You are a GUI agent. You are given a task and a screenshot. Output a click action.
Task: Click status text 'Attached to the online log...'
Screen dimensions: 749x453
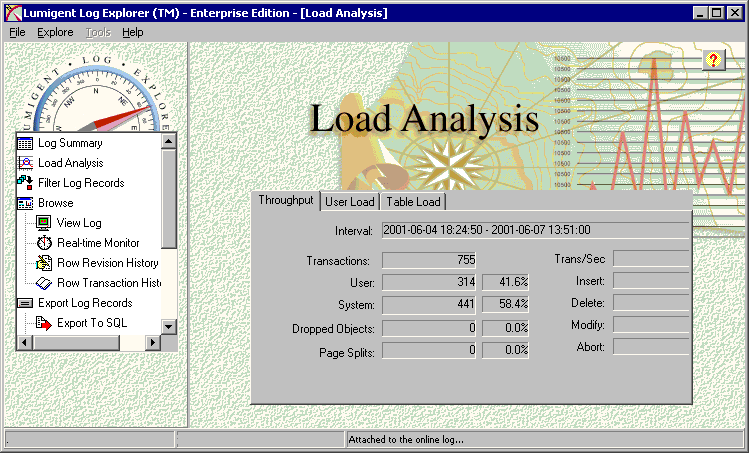coord(406,440)
